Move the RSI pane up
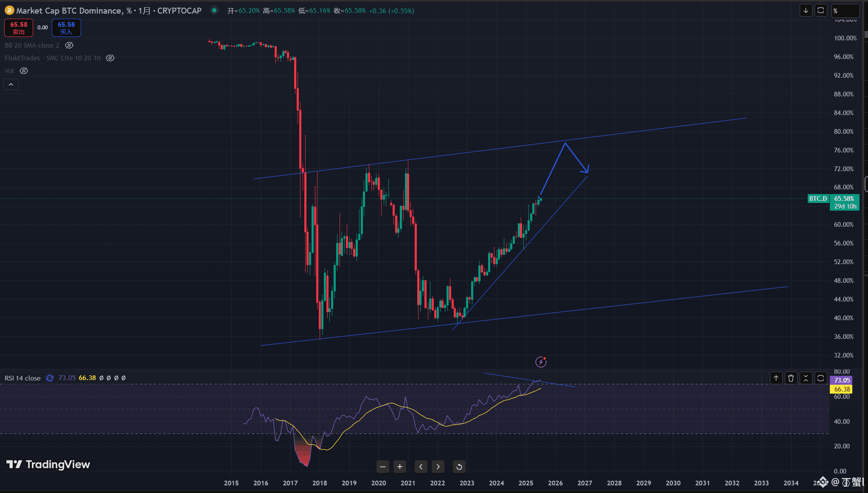Viewport: 868px width, 493px height. coord(776,378)
